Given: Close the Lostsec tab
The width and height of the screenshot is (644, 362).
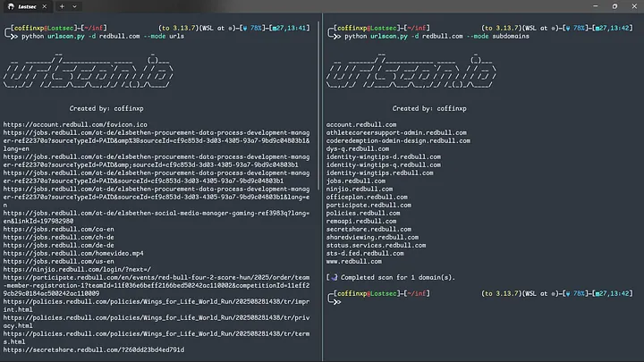Looking at the screenshot, I should click(45, 6).
